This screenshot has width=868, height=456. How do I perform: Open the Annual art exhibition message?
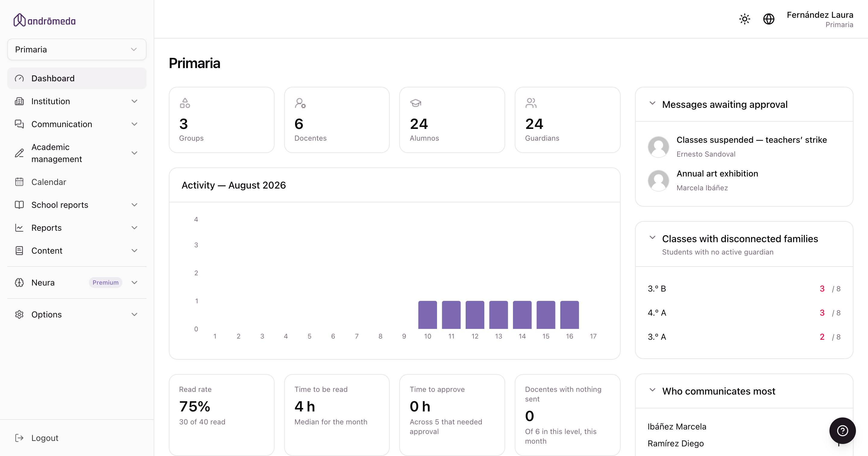click(x=717, y=173)
